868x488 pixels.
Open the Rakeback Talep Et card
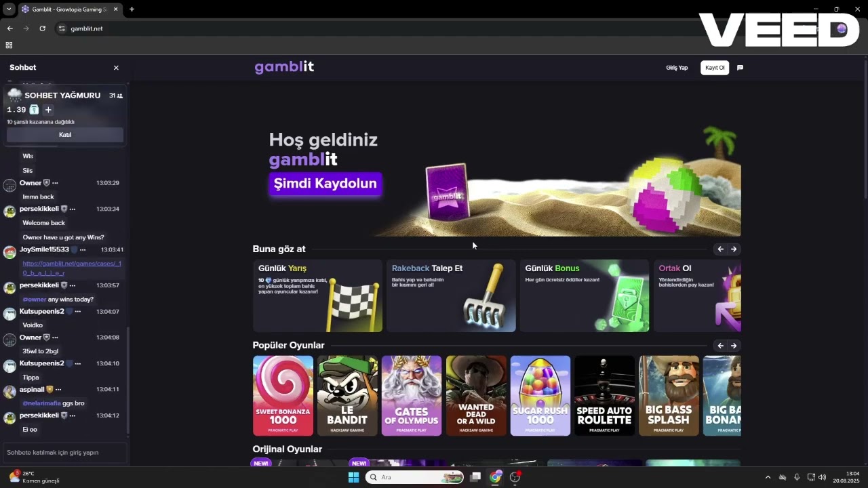(451, 296)
